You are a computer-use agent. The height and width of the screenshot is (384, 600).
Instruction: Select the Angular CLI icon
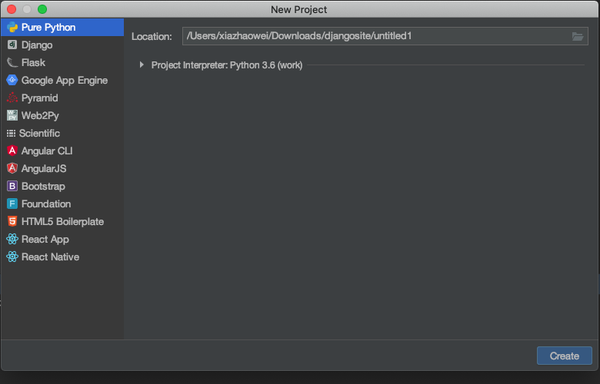click(12, 151)
